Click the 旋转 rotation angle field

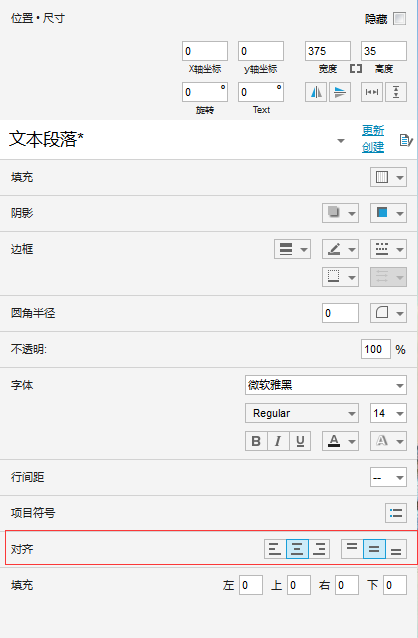coord(205,92)
